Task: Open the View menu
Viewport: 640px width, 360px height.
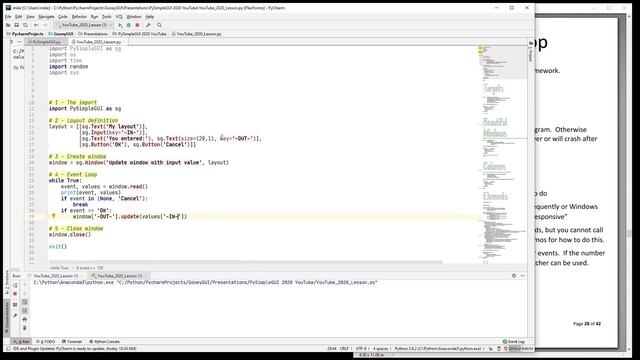Action: pos(30,17)
